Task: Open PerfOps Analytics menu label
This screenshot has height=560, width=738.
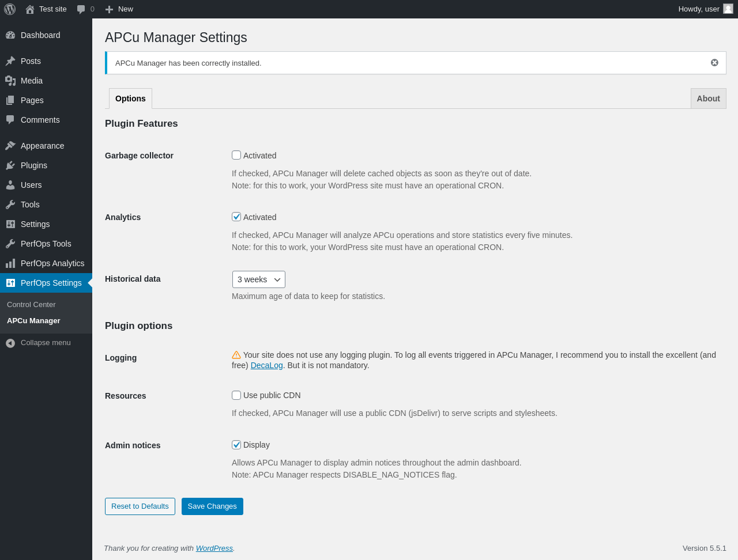Action: 52,263
